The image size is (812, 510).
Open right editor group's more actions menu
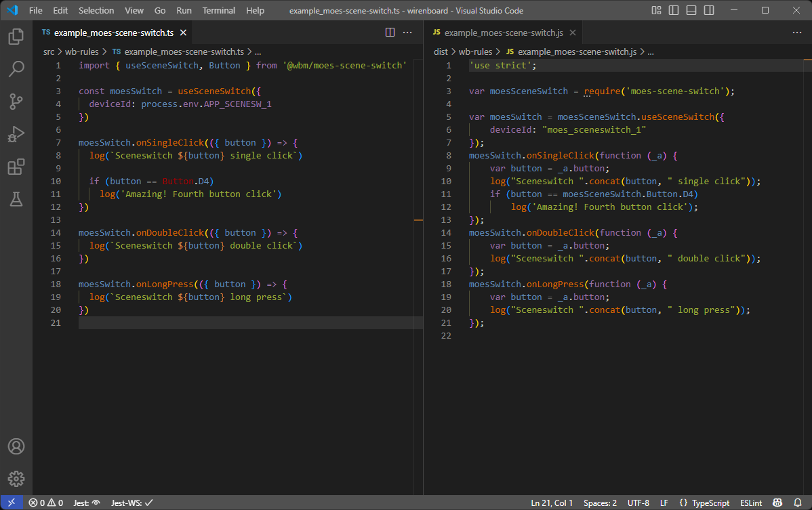click(798, 33)
